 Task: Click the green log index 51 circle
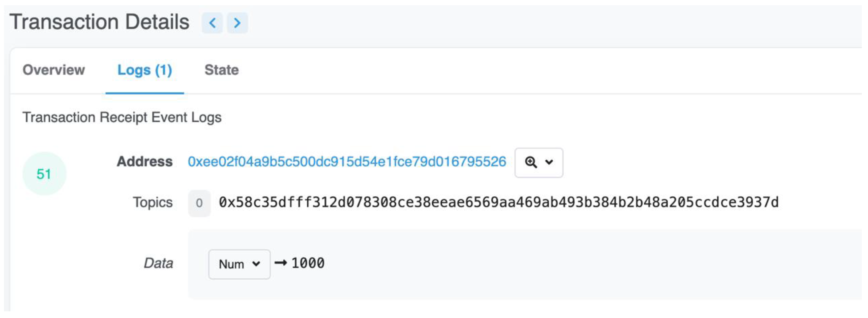(44, 174)
